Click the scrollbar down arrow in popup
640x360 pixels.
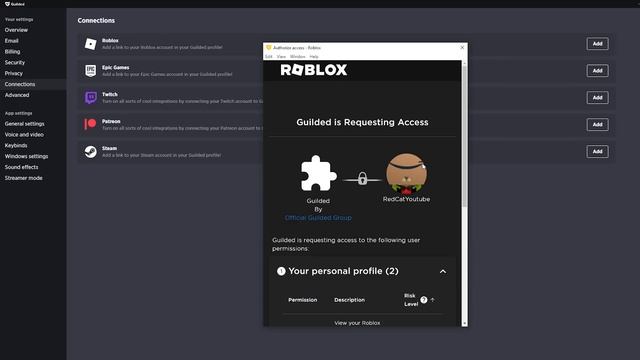click(x=464, y=323)
